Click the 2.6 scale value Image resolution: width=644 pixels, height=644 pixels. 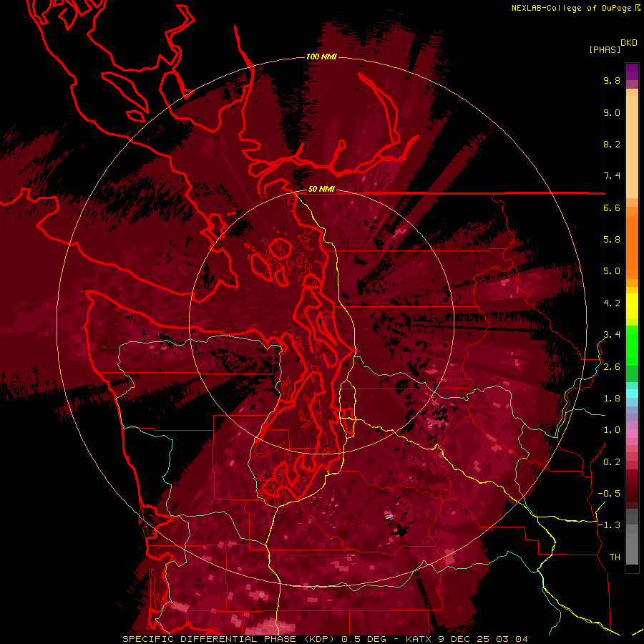pyautogui.click(x=612, y=367)
